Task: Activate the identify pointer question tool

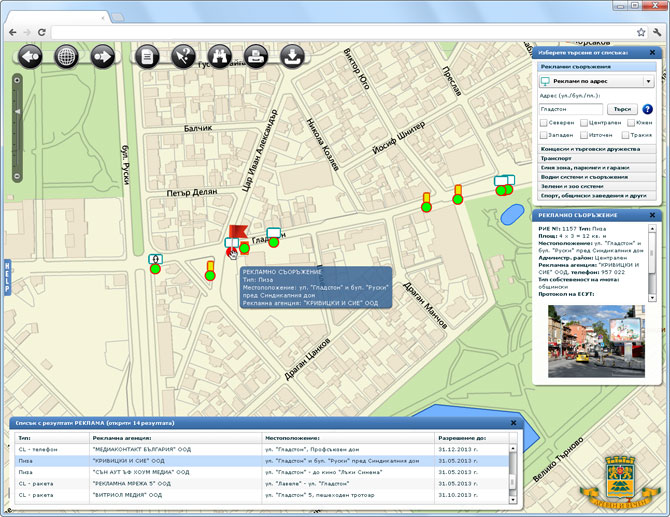Action: click(184, 56)
